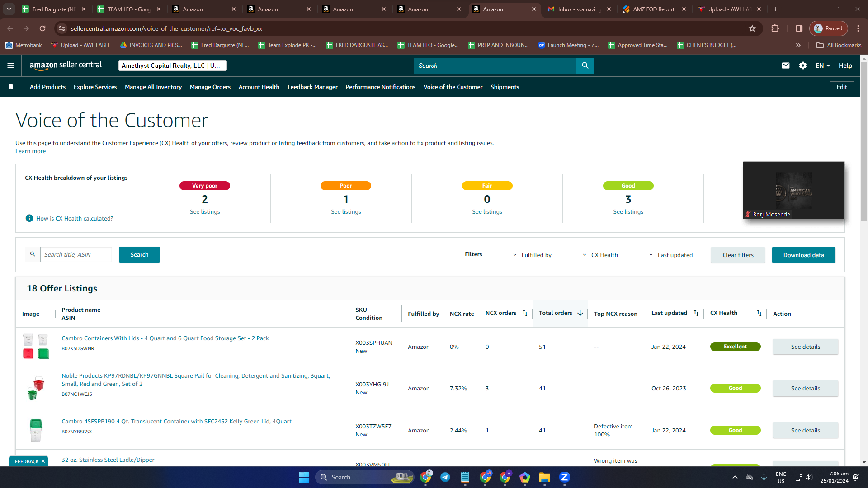The height and width of the screenshot is (488, 868).
Task: Open the Help link in header
Action: (x=845, y=66)
